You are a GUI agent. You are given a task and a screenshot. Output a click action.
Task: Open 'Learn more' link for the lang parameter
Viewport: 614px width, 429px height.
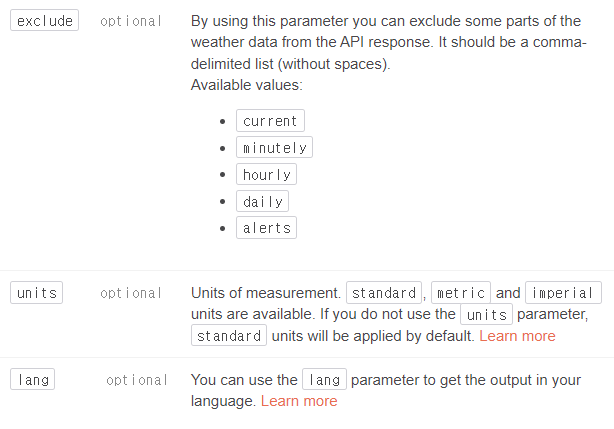[x=299, y=401]
